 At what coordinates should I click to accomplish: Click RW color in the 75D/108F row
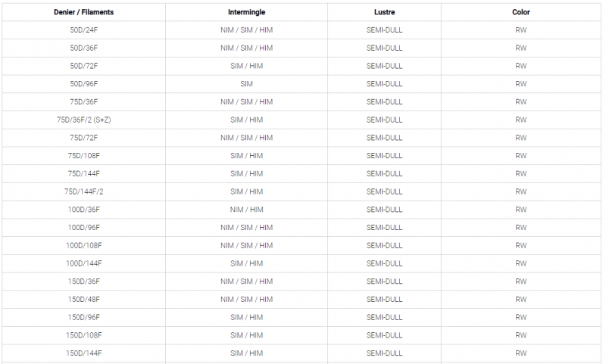(x=520, y=156)
